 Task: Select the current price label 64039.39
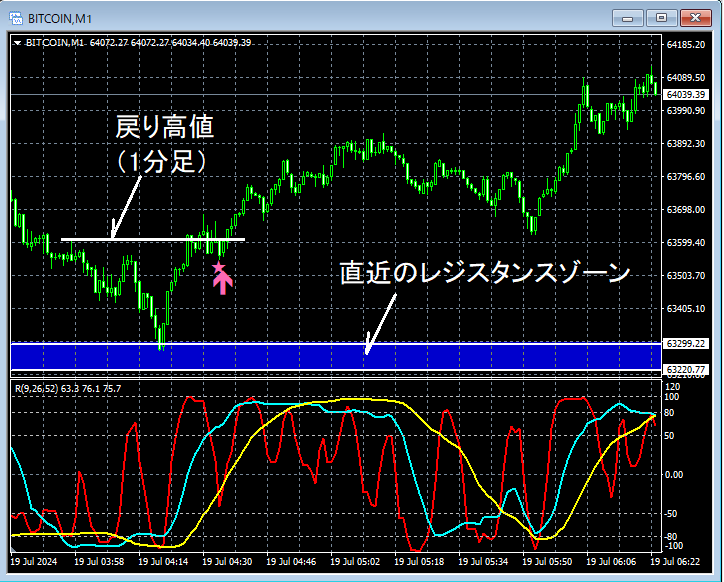pyautogui.click(x=686, y=95)
